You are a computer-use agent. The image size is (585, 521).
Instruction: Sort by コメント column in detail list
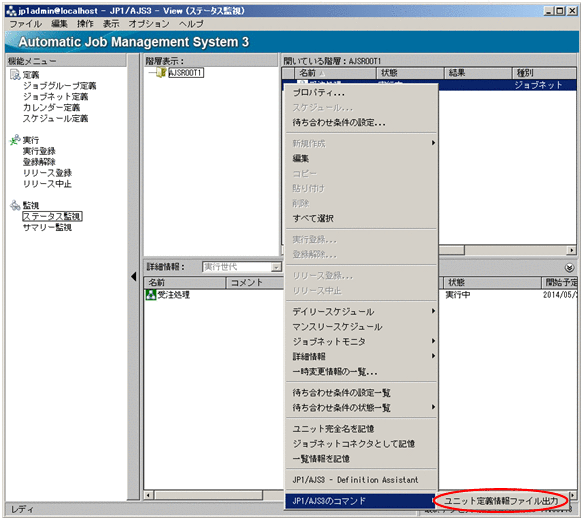tap(255, 283)
